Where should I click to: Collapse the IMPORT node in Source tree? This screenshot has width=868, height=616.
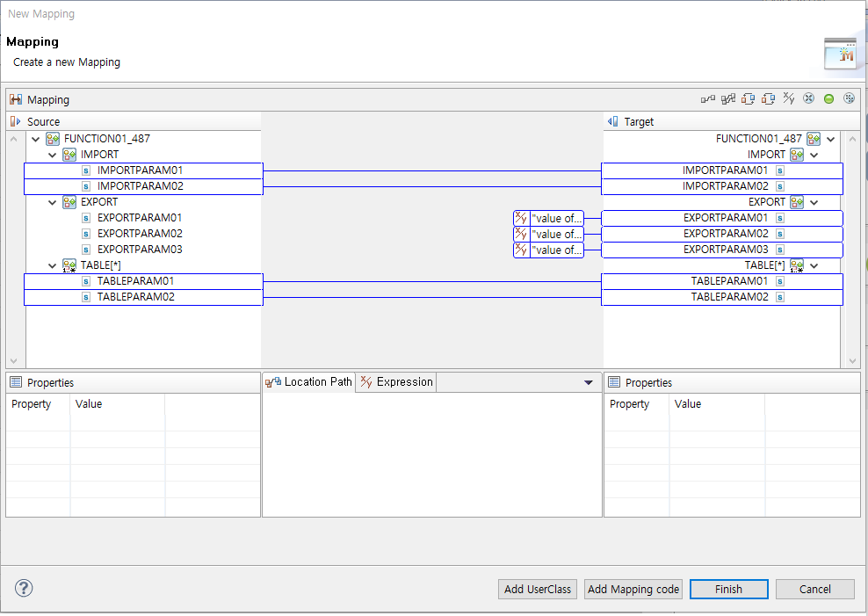(51, 154)
